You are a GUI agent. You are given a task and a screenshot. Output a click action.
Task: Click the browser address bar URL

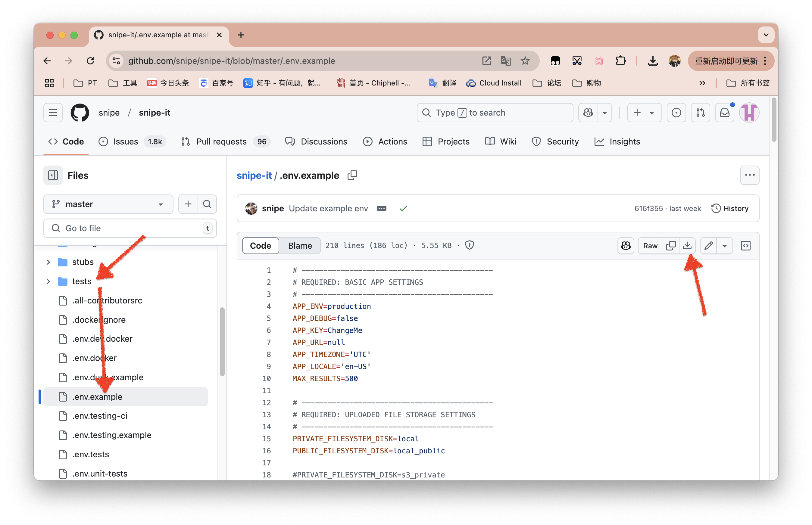tap(232, 61)
